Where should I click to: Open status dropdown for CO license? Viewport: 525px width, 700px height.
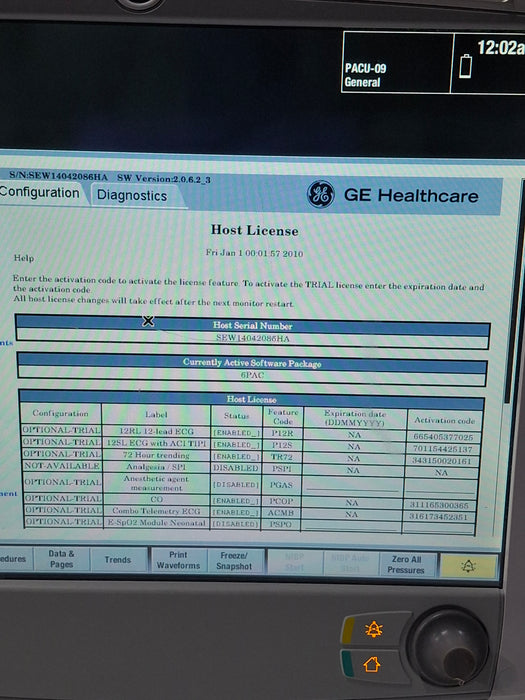point(236,500)
